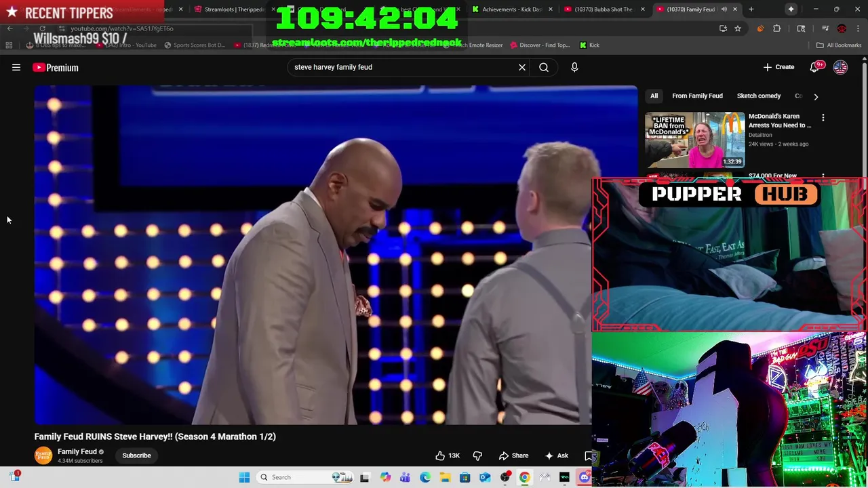The width and height of the screenshot is (868, 488).
Task: Open the Windows widgets button
Action: click(x=14, y=476)
